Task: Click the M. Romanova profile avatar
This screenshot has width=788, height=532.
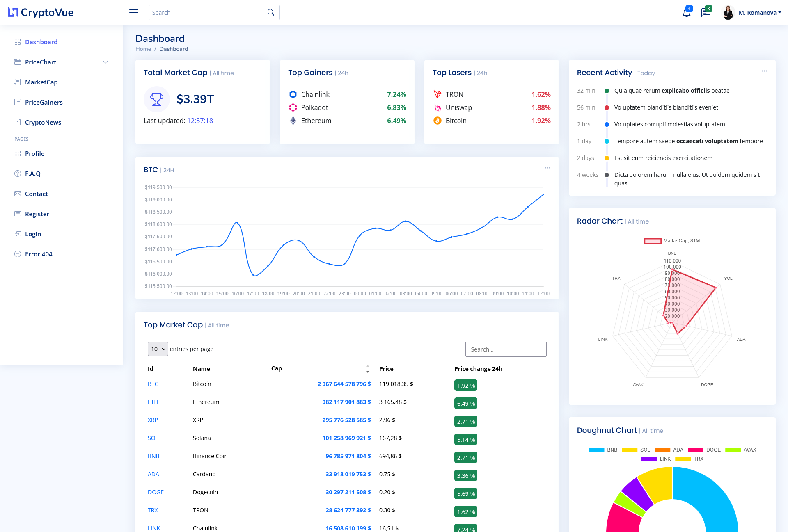Action: (x=728, y=13)
